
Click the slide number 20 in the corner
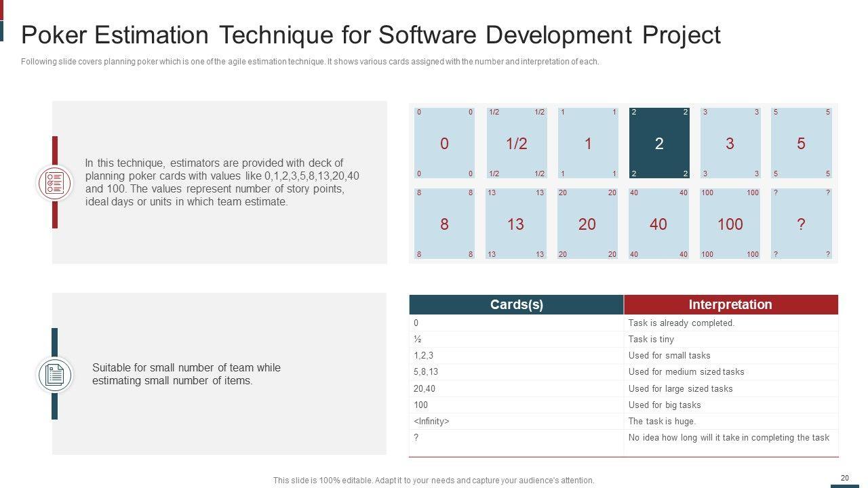click(x=845, y=479)
